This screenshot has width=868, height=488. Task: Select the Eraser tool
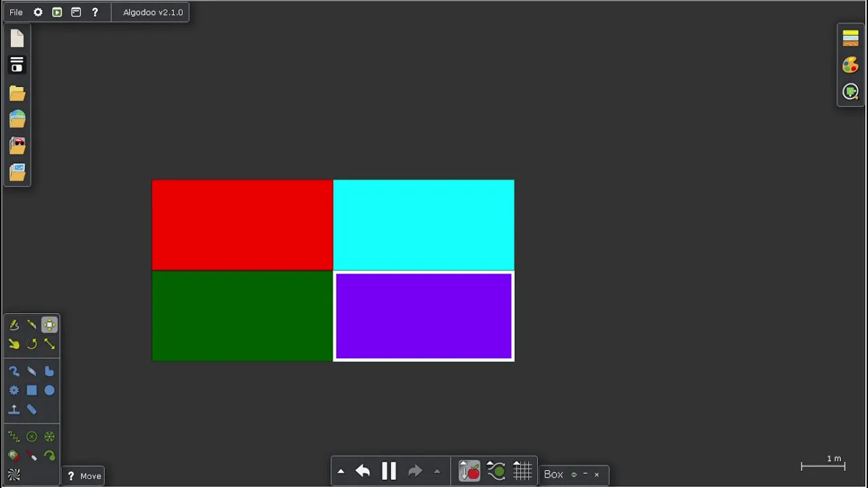pos(32,371)
